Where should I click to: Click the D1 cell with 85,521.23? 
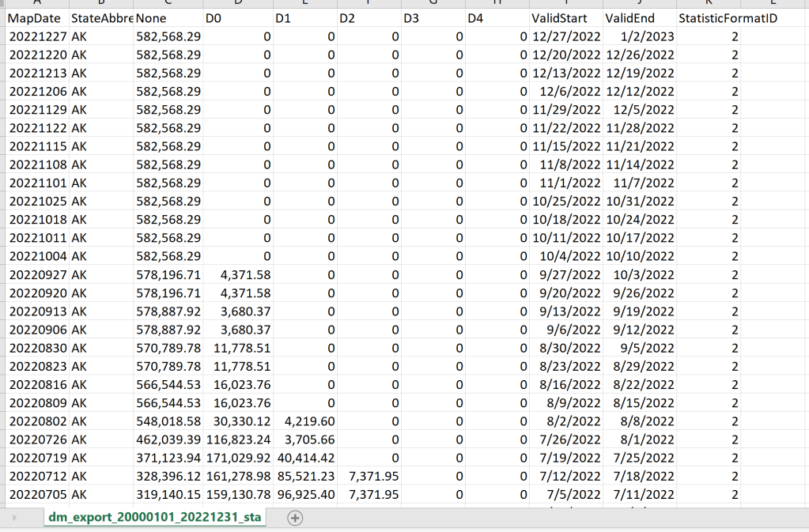pos(304,477)
